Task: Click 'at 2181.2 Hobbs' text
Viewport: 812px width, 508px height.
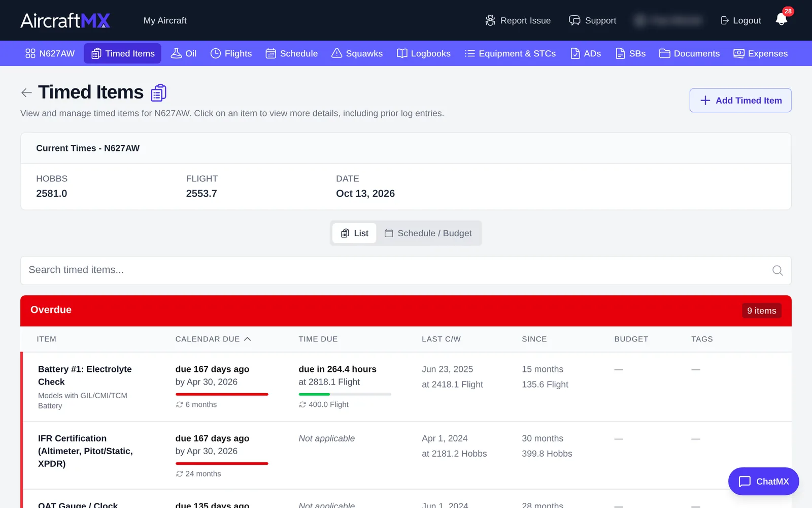Action: 454,454
